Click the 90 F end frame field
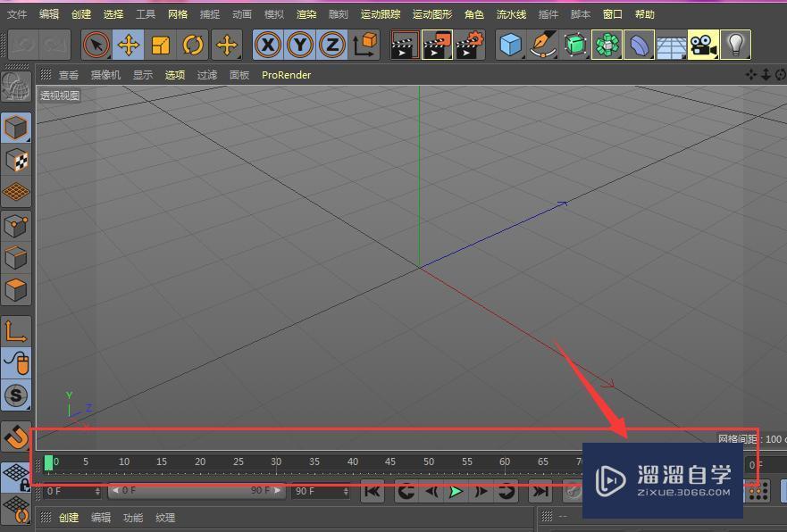This screenshot has height=532, width=787. click(320, 491)
